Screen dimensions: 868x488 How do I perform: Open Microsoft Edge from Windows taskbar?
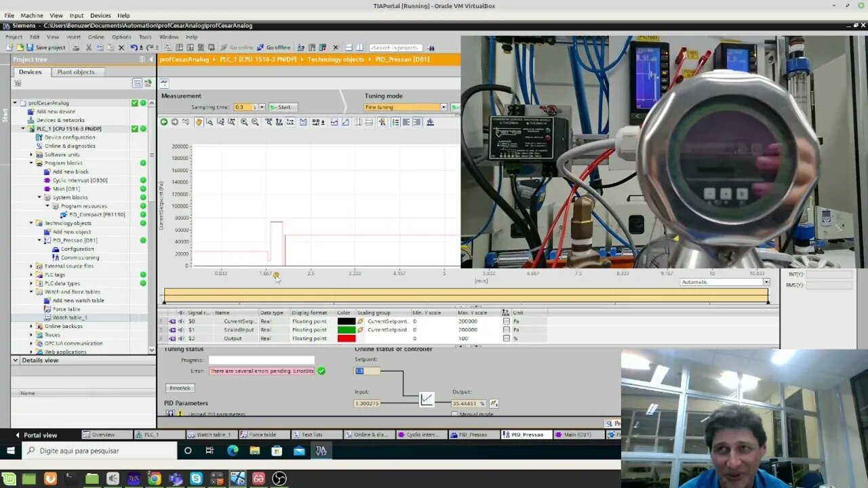tap(233, 450)
